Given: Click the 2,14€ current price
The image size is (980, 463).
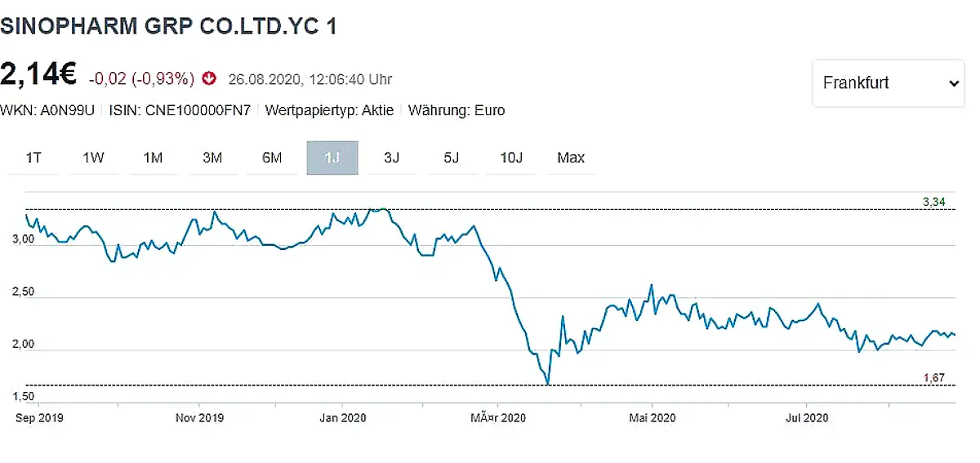Looking at the screenshot, I should tap(38, 75).
